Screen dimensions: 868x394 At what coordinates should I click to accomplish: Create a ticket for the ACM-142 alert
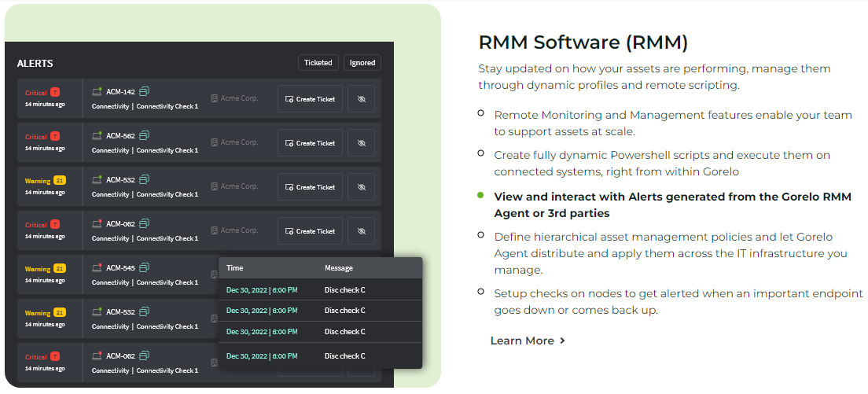pyautogui.click(x=310, y=99)
